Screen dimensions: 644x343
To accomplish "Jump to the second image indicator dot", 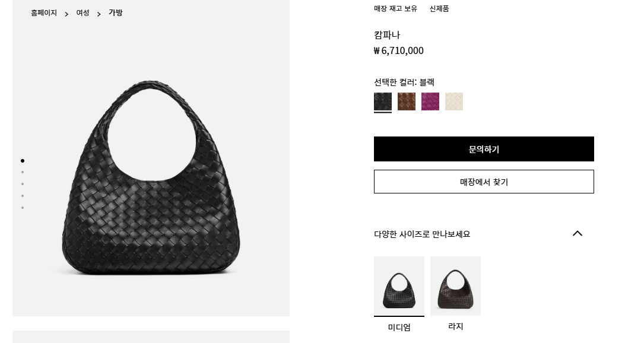I will coord(23,172).
